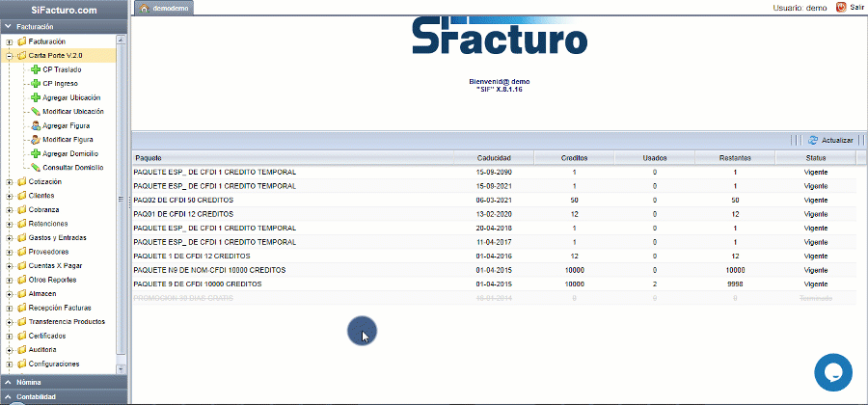This screenshot has width=868, height=405.
Task: Click the Actualizar refresh icon
Action: click(x=813, y=140)
